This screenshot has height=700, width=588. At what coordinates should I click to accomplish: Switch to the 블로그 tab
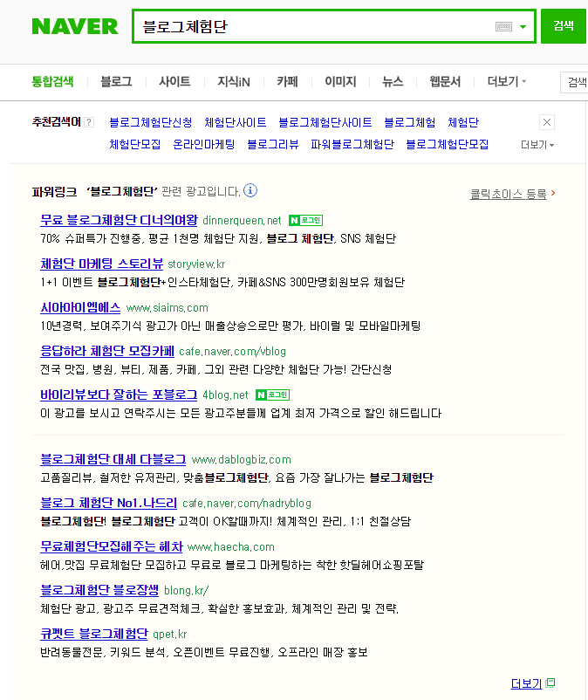116,82
